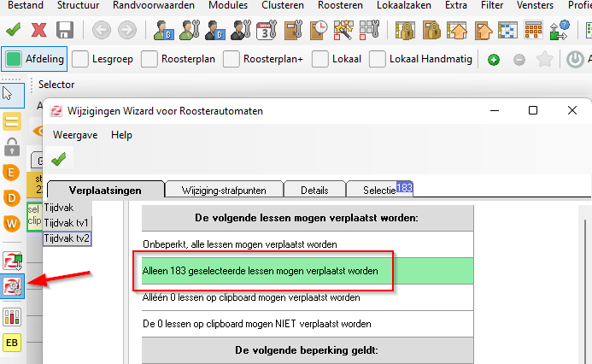Click the orange E circle sidebar icon
This screenshot has height=364, width=592.
pos(13,173)
